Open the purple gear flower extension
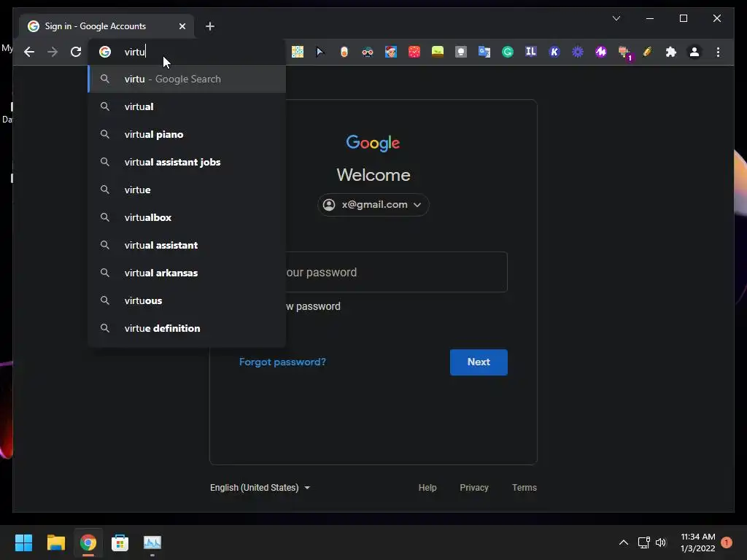 pyautogui.click(x=578, y=52)
